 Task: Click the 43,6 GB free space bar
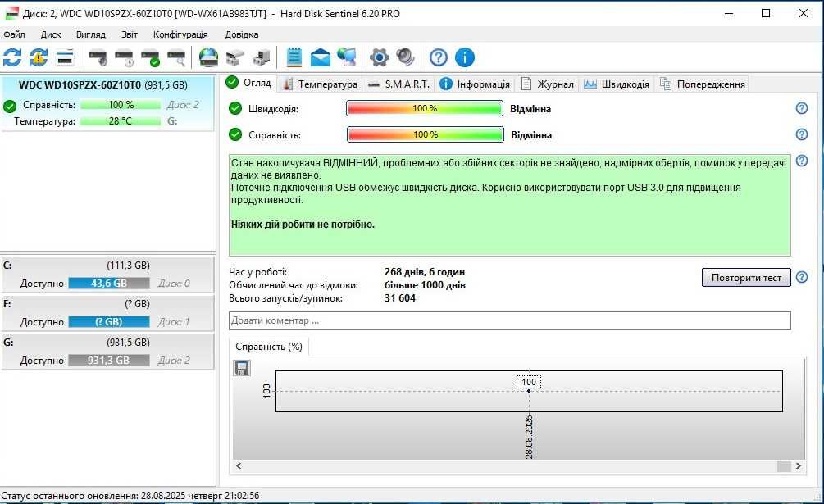click(109, 284)
